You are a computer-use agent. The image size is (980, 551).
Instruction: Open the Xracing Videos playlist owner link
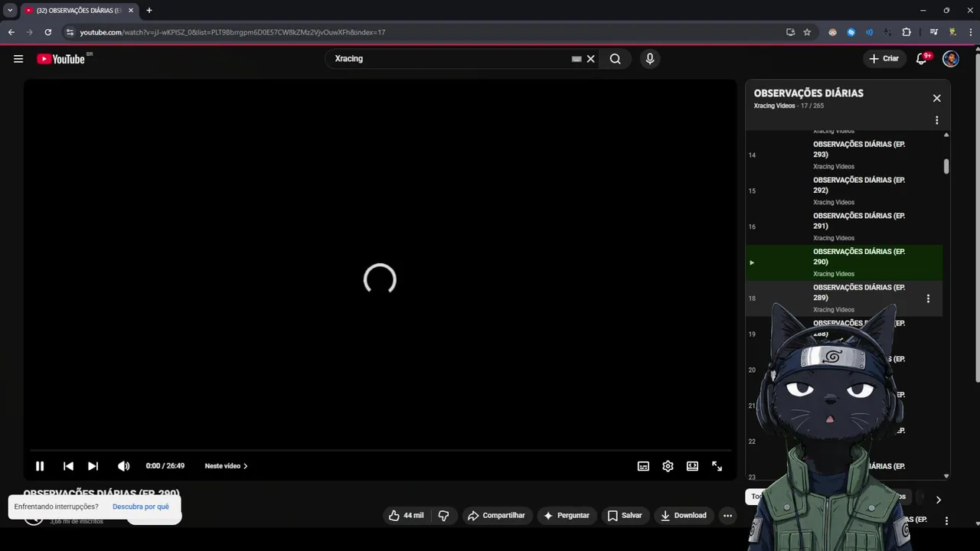775,106
